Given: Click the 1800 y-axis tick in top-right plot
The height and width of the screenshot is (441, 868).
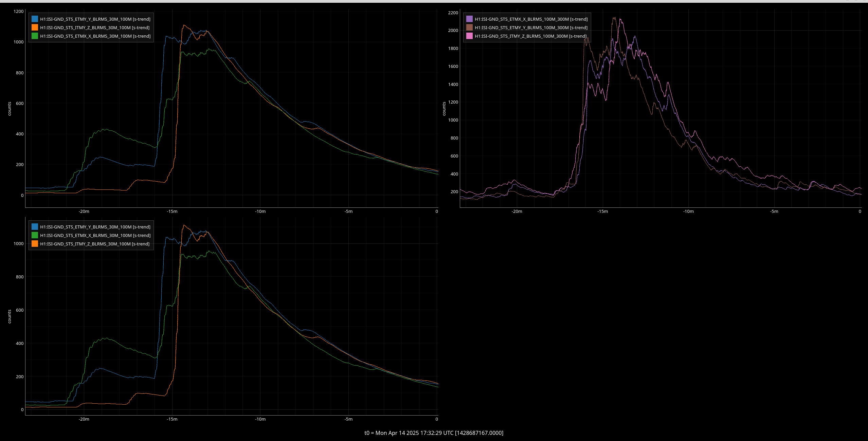Looking at the screenshot, I should click(x=453, y=49).
